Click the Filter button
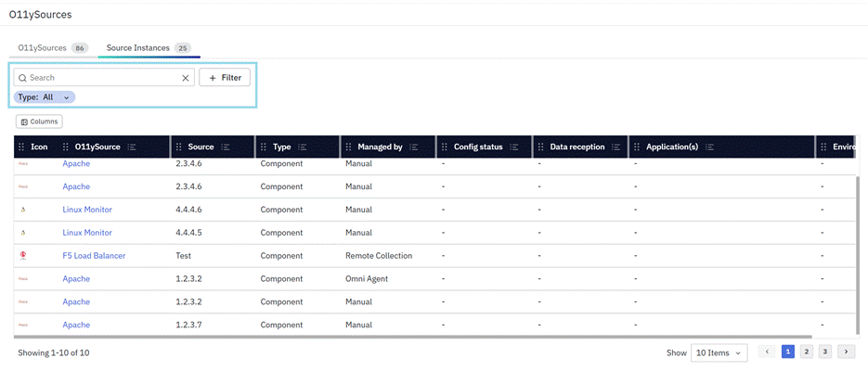 (225, 78)
